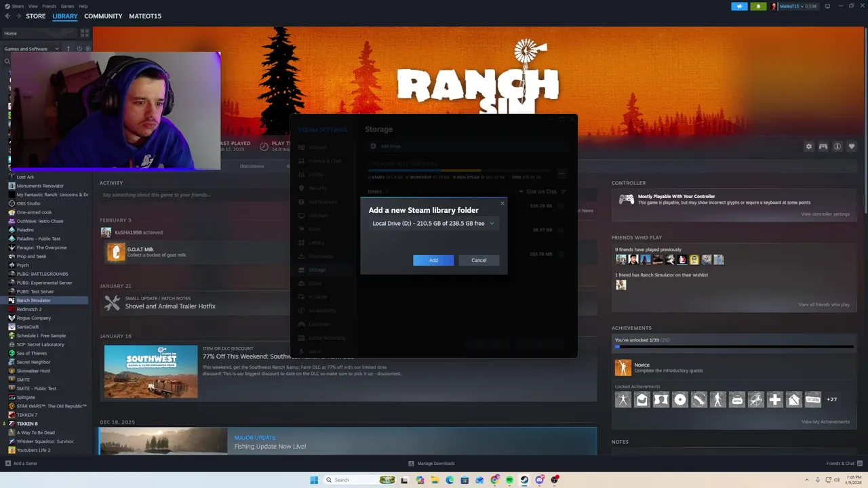868x488 pixels.
Task: Open View all friends who play link
Action: coord(824,304)
